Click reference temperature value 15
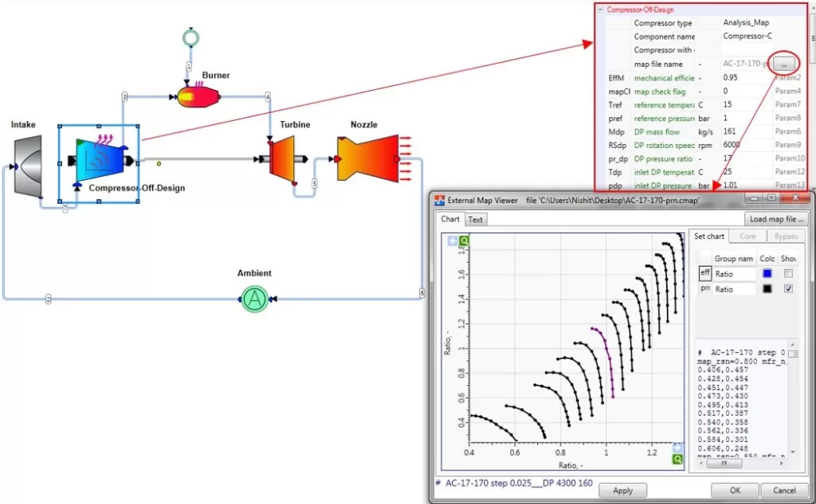Image resolution: width=816 pixels, height=504 pixels. click(728, 104)
